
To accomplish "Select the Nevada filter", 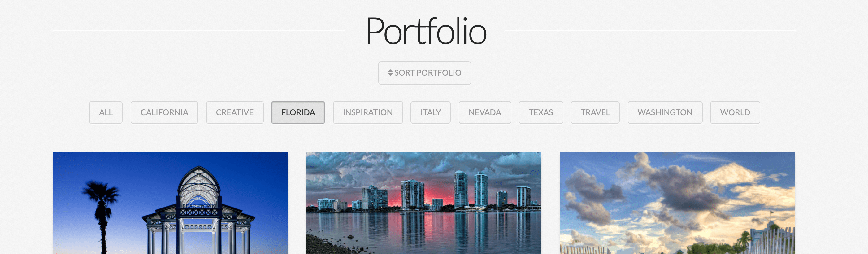I will (484, 112).
